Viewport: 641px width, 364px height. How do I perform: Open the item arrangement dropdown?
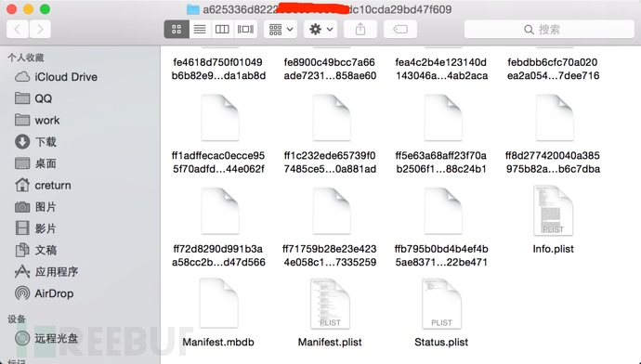tap(281, 30)
